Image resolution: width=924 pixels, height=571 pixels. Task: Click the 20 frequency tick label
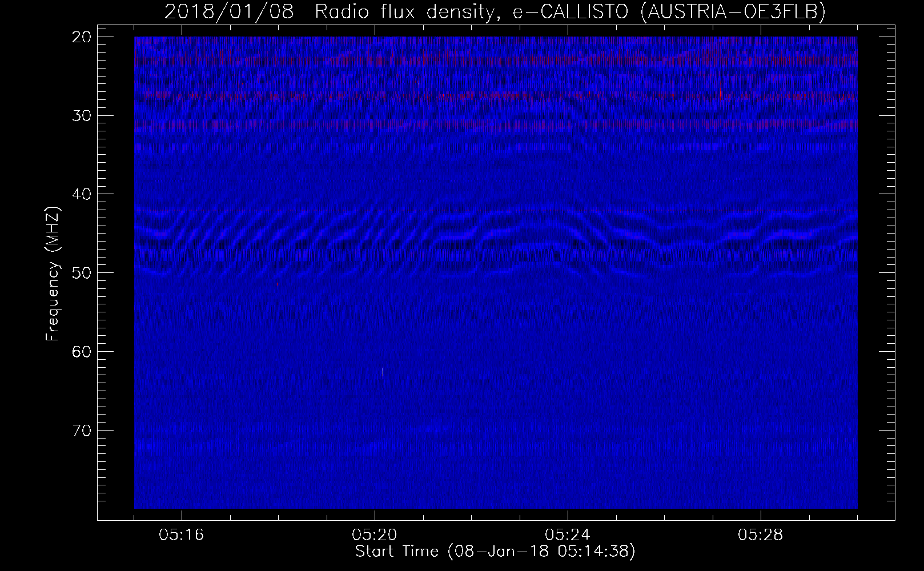point(82,37)
